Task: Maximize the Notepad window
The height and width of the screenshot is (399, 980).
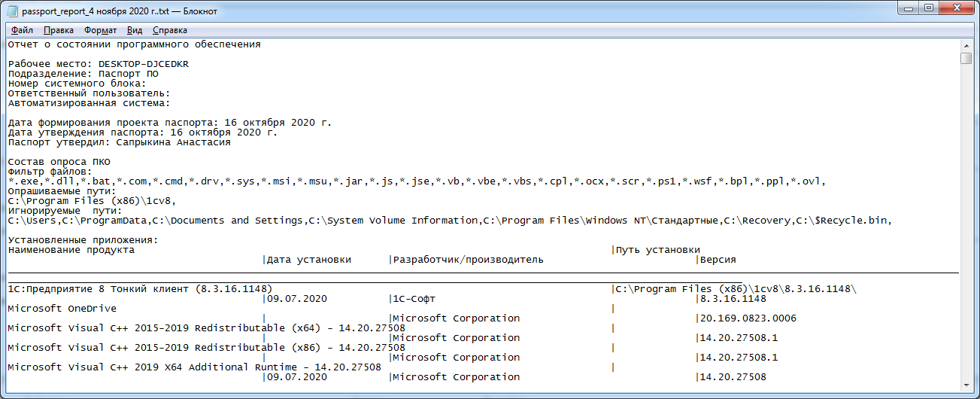Action: [928, 9]
